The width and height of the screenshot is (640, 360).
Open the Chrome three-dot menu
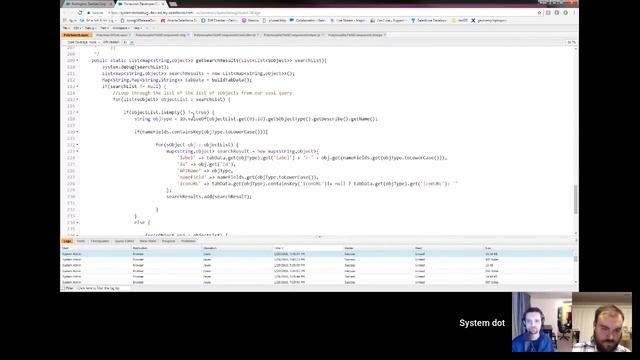pyautogui.click(x=574, y=13)
